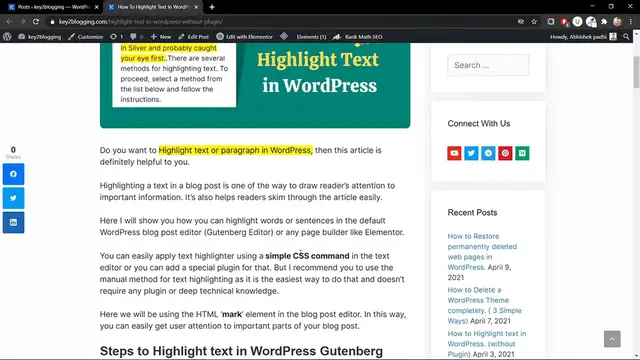Viewport: 640px width, 360px height.
Task: Click the address bar URL
Action: click(x=141, y=22)
